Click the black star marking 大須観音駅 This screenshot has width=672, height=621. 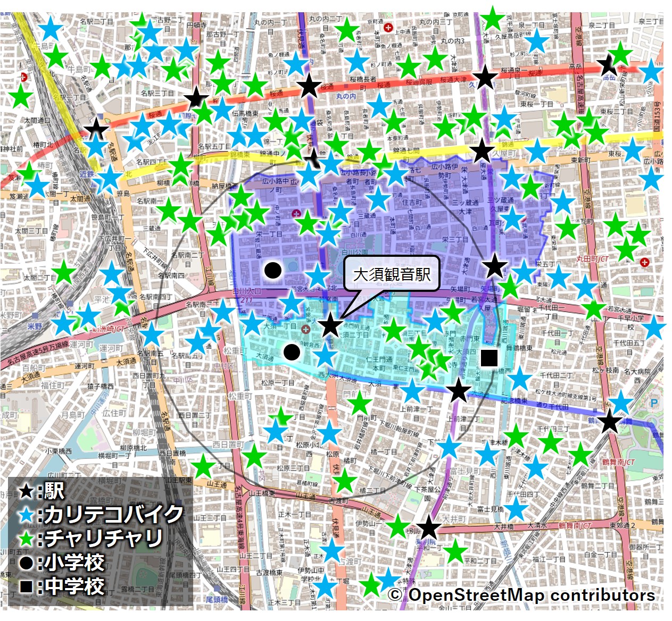pyautogui.click(x=330, y=325)
